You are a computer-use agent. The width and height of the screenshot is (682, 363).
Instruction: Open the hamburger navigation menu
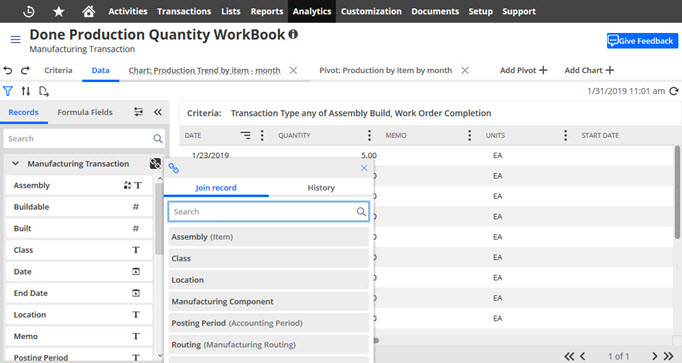coord(16,40)
